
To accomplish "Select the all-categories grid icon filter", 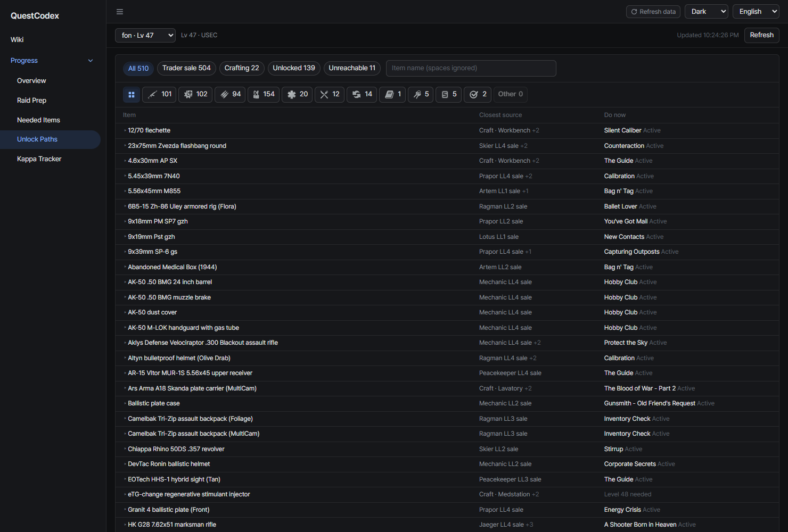I will pyautogui.click(x=131, y=95).
